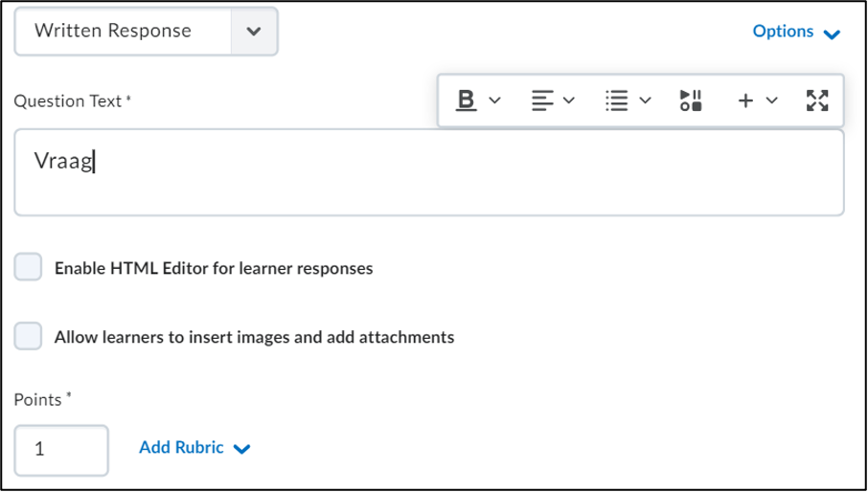Expand the arrow next to the alignment icon

(x=569, y=101)
